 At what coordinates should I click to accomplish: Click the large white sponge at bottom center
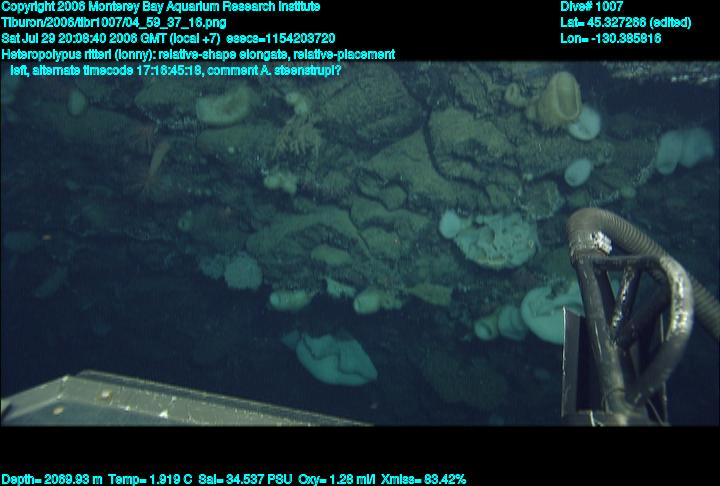(336, 357)
